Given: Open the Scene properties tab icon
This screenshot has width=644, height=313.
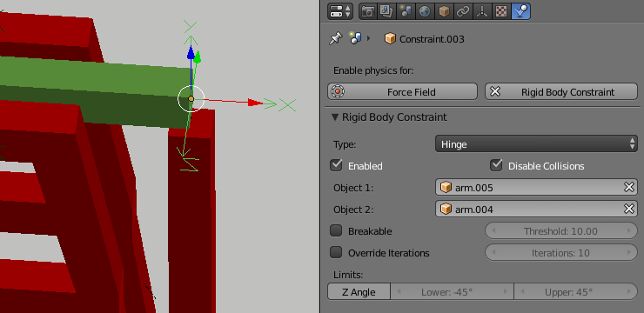Looking at the screenshot, I should click(406, 11).
